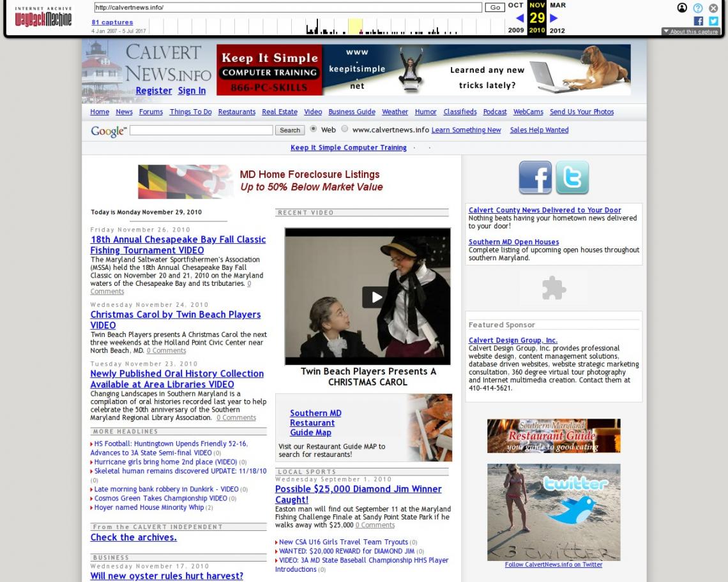Open the large Twitter icon in sidebar
728x582 pixels.
(572, 177)
